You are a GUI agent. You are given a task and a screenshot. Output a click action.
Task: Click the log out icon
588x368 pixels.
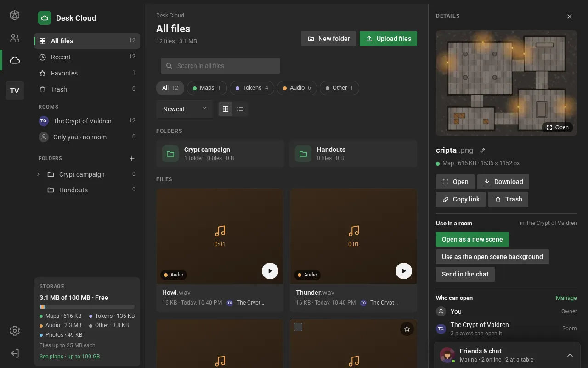click(x=15, y=353)
